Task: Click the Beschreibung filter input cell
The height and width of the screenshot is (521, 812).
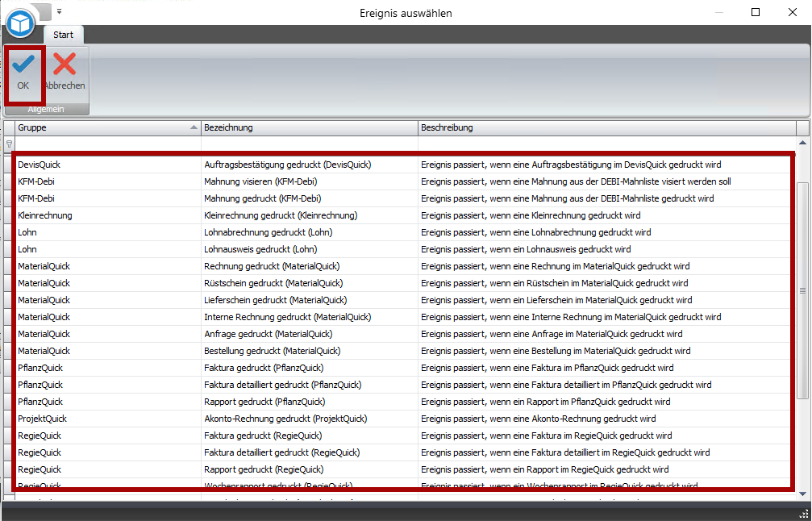Action: point(607,144)
